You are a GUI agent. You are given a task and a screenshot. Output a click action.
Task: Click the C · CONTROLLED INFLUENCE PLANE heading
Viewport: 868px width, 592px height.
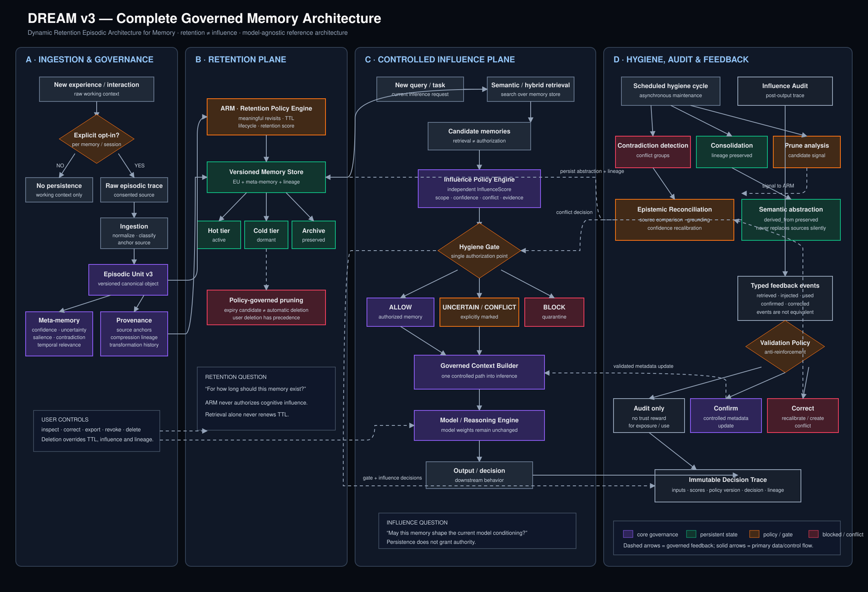[x=440, y=60]
